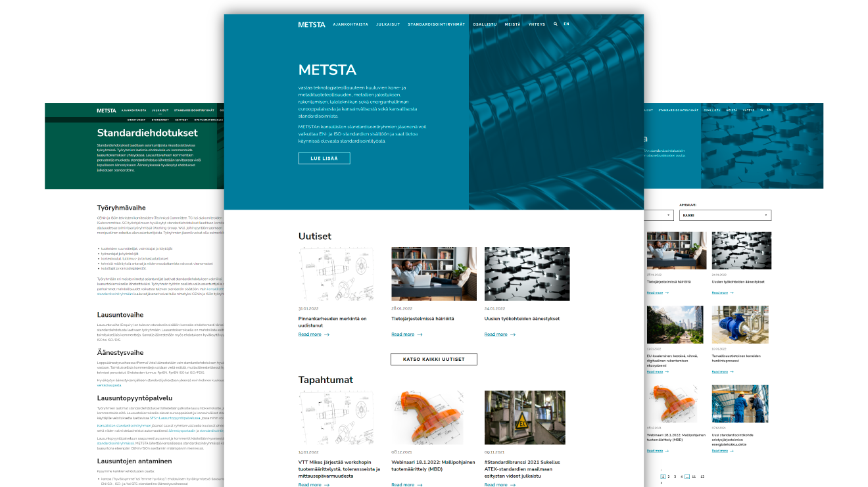Click the search icon in the right page header
The height and width of the screenshot is (487, 868).
[x=761, y=110]
